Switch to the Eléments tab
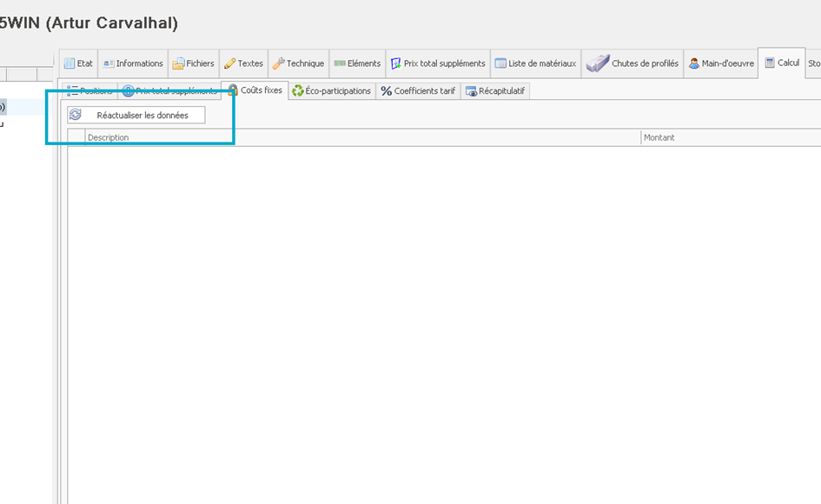 tap(357, 63)
